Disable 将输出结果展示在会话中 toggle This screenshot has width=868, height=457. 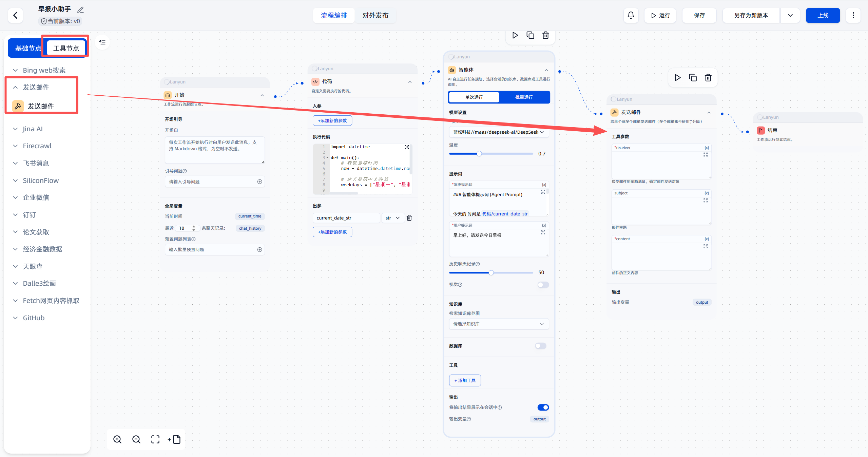pyautogui.click(x=543, y=407)
